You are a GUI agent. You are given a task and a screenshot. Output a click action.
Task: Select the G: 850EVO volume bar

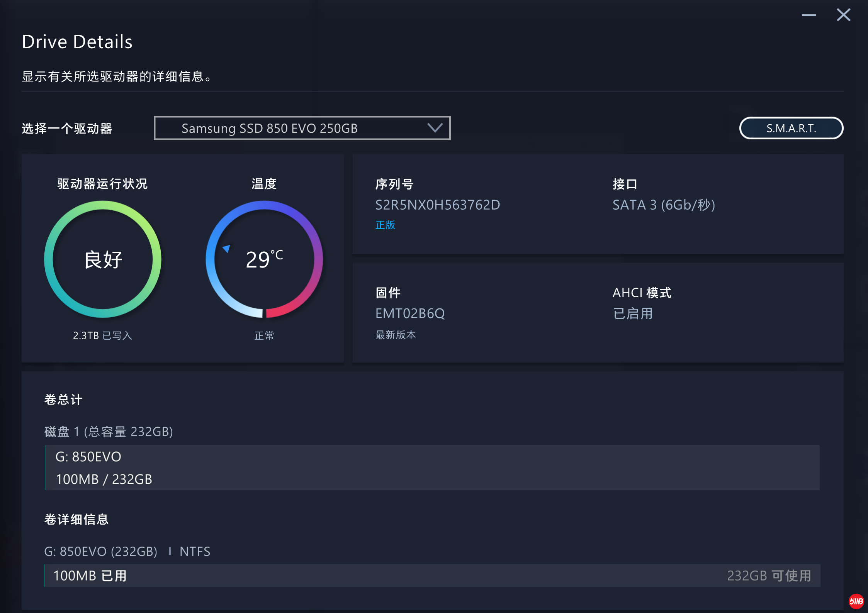pos(432,467)
